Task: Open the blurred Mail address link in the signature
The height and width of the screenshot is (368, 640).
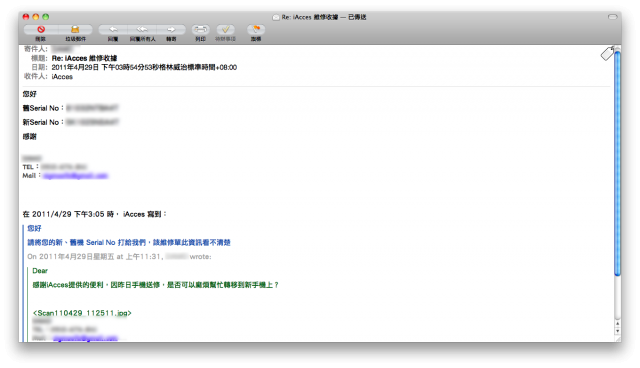Action: (76, 176)
